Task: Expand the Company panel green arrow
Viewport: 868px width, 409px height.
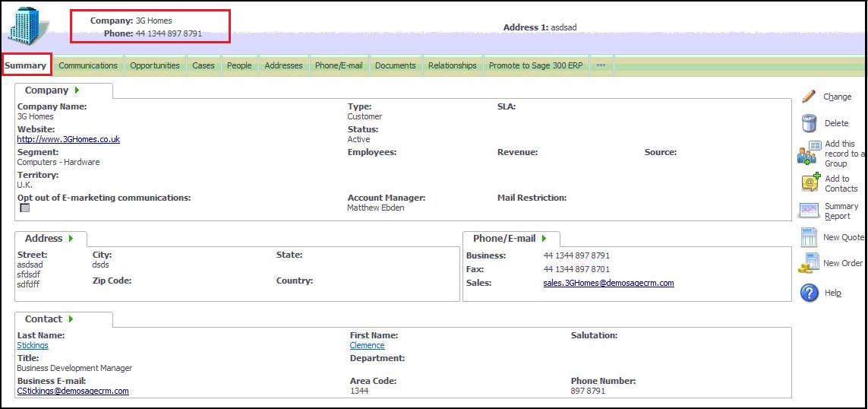Action: (77, 90)
